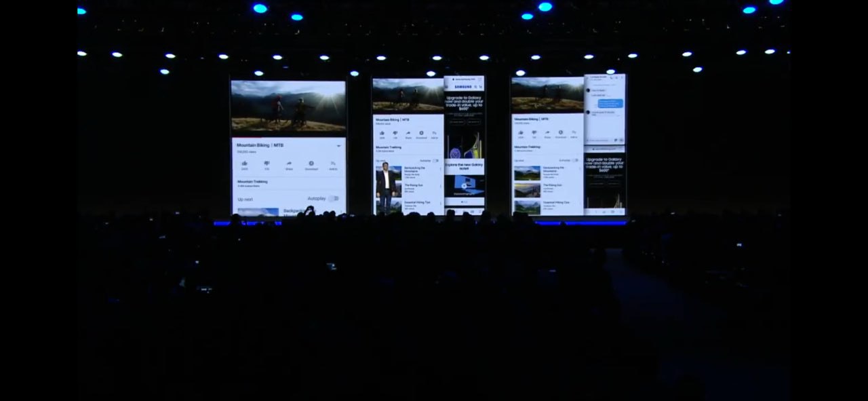The image size is (868, 401).
Task: Tap the Like thumbs-up icon on left screen
Action: click(x=245, y=163)
